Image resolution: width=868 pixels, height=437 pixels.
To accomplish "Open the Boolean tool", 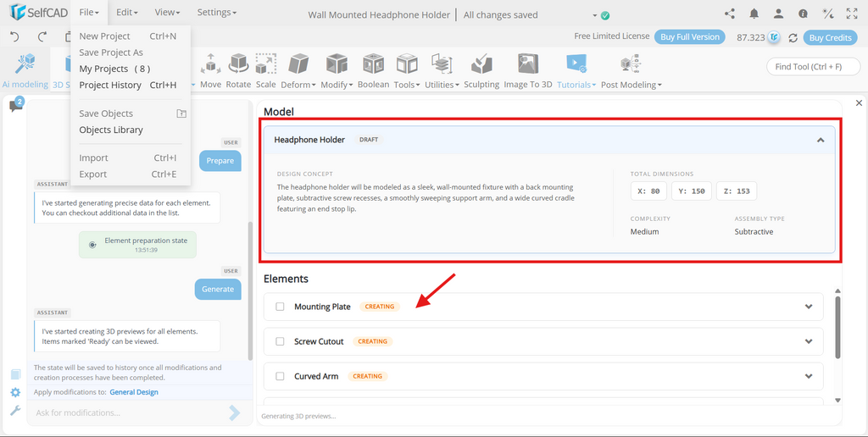I will click(373, 71).
